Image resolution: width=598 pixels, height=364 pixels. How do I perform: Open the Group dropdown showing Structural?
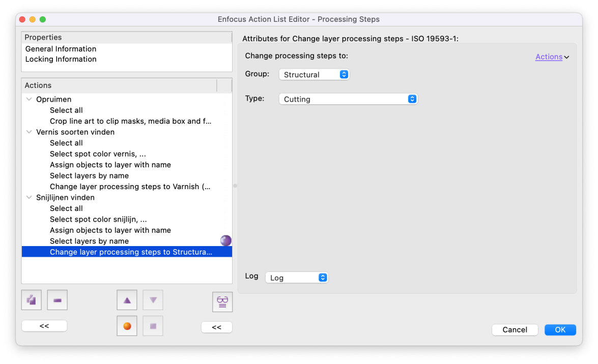[x=314, y=74]
